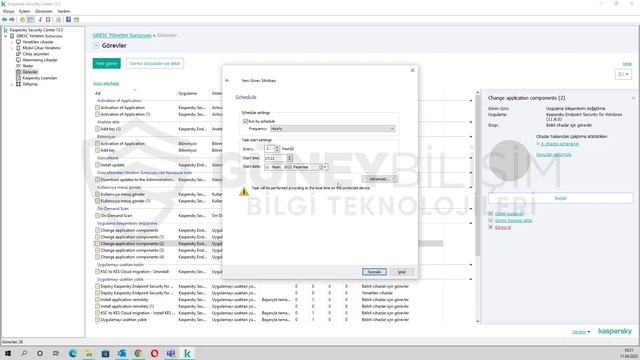
Task: Open the Windows Start menu
Action: point(8,353)
